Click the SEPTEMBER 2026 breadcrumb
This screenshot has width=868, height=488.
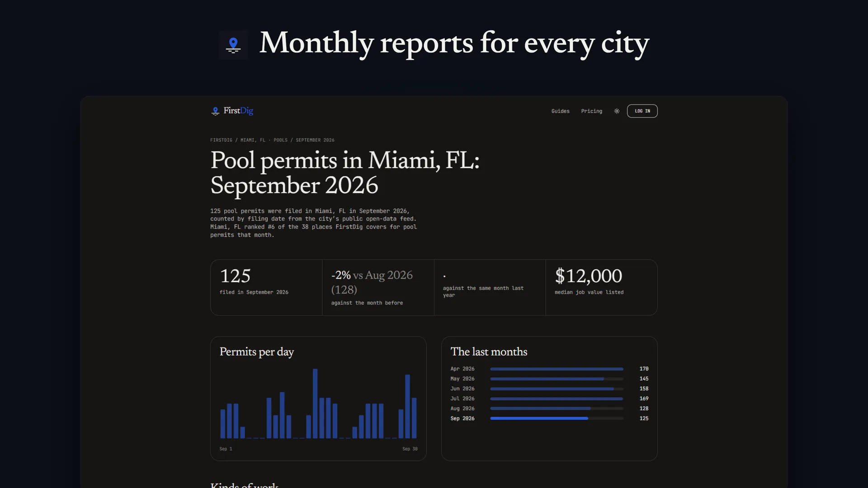coord(315,140)
